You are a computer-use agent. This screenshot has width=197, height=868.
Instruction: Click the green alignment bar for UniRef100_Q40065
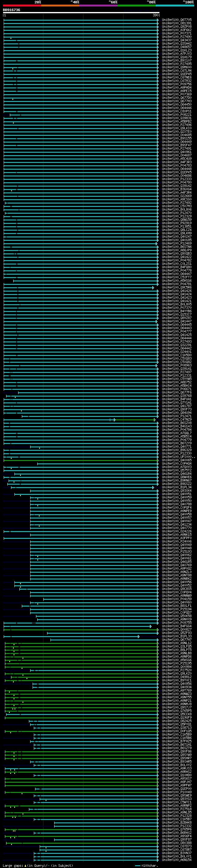click(81, 460)
